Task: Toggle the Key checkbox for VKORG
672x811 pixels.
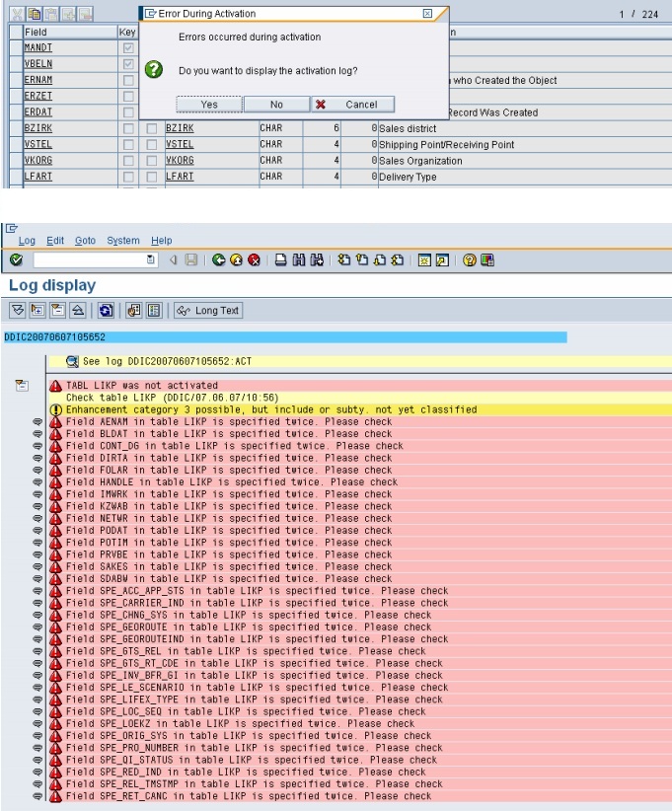Action: pyautogui.click(x=128, y=161)
